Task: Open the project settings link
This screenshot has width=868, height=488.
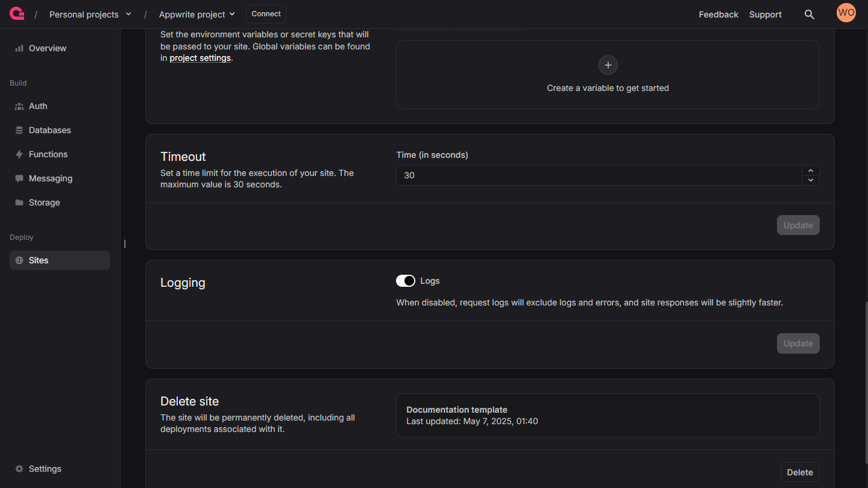Action: tap(200, 58)
